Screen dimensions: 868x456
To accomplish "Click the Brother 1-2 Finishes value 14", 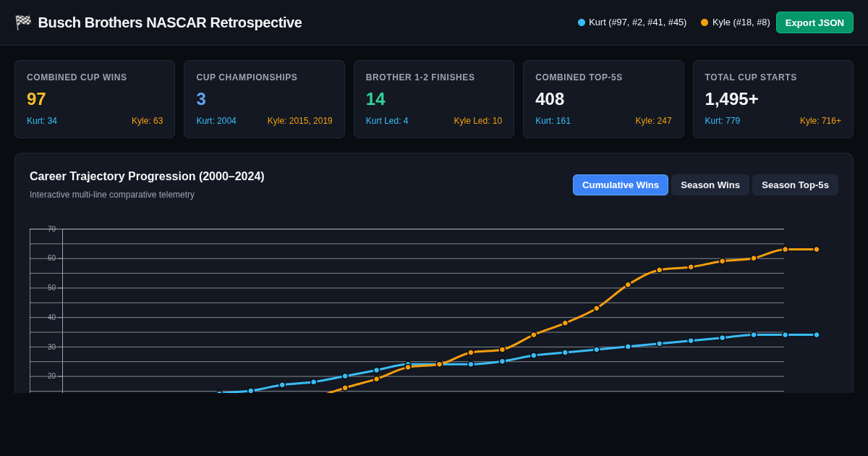I will pyautogui.click(x=375, y=99).
